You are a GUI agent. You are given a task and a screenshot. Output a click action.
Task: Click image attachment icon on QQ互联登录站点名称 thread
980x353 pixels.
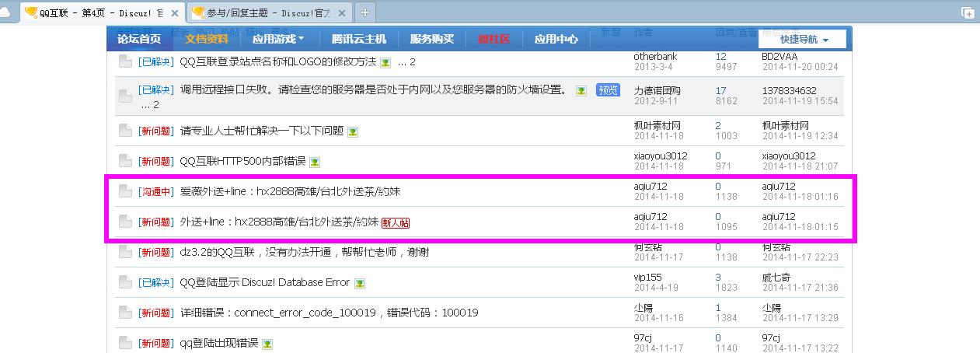click(385, 62)
